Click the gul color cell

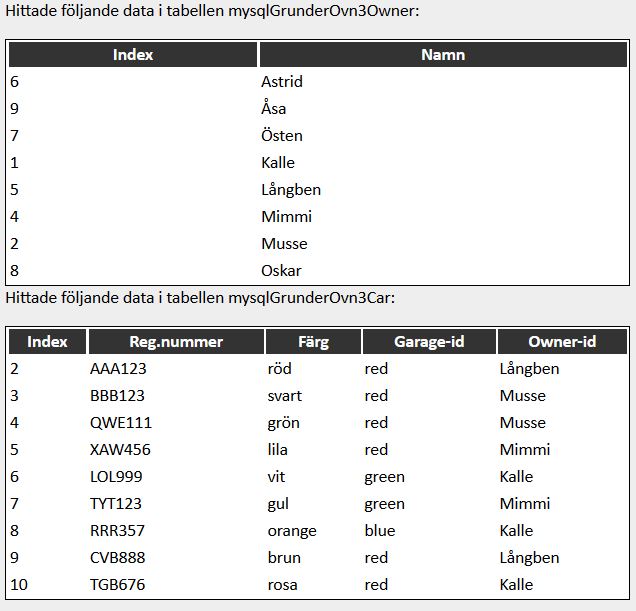click(x=280, y=504)
